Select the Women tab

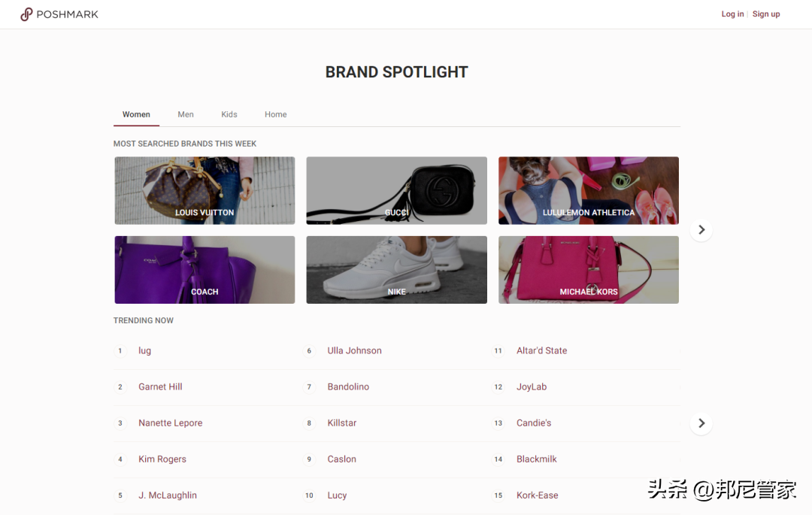point(136,114)
